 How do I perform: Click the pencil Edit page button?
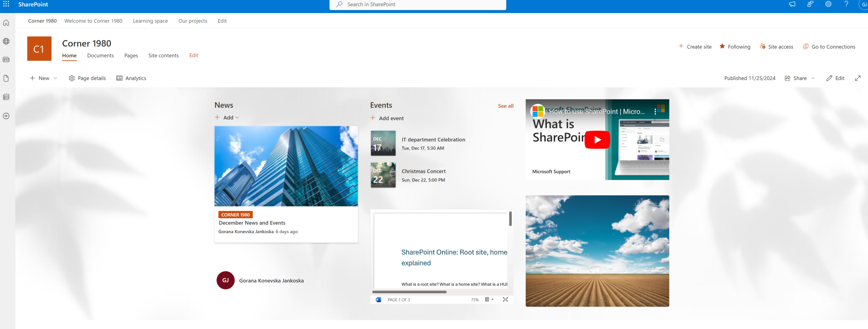coord(835,78)
